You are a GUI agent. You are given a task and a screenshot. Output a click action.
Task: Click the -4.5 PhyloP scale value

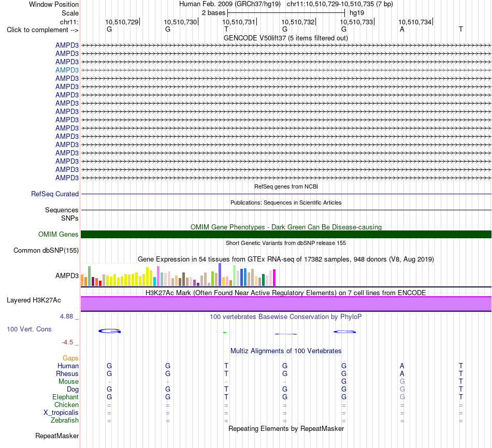[x=67, y=342]
